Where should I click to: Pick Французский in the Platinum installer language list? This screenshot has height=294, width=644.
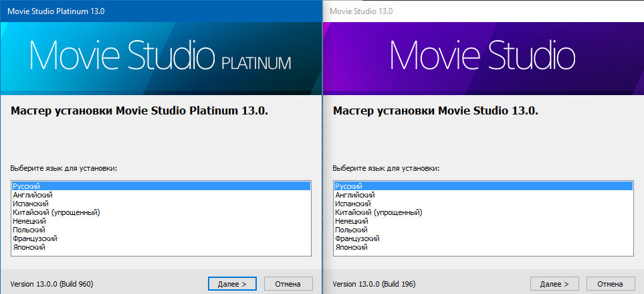[x=35, y=238]
